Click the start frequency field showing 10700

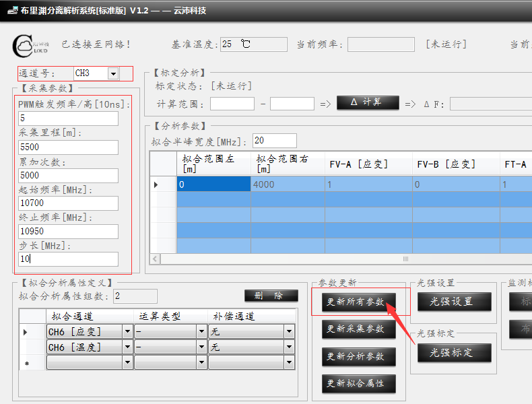(68, 203)
